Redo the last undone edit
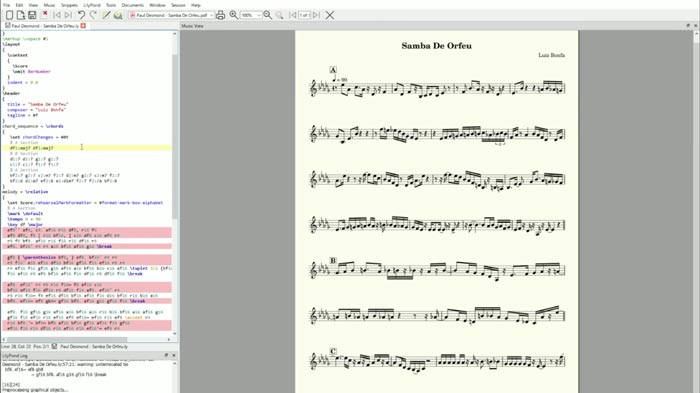The height and width of the screenshot is (393, 700). coord(93,15)
